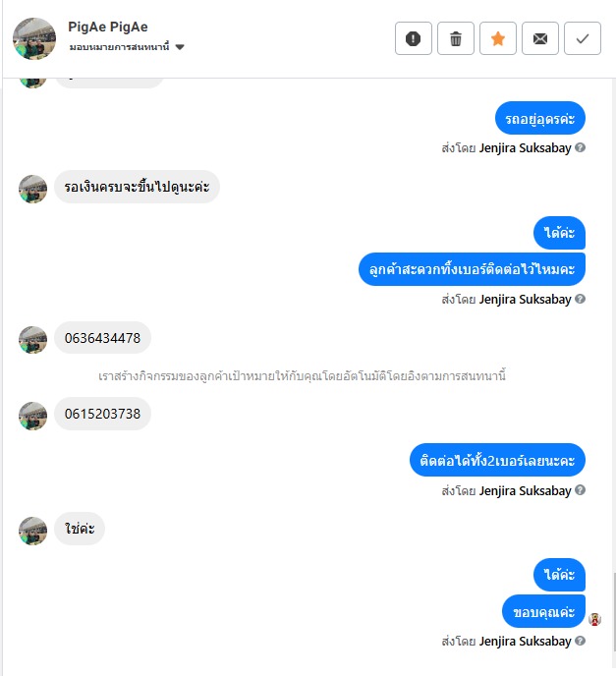Viewport: 616px width, 676px height.
Task: Open PigAe PigAe header profile picture
Action: pos(34,38)
